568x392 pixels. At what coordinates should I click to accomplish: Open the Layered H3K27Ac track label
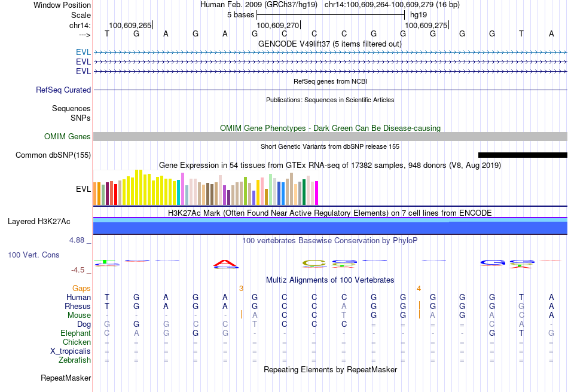39,222
